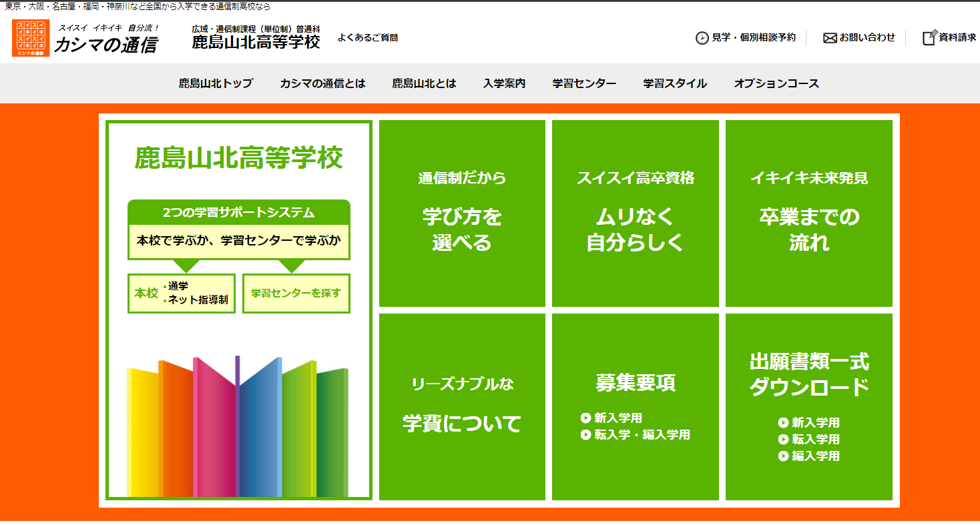Open 鹿島山北トップ in navigation bar
The width and height of the screenshot is (980, 525).
pos(216,83)
